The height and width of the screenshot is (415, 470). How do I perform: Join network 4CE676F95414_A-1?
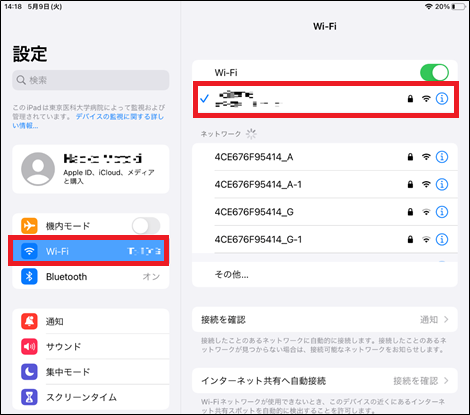[x=325, y=184]
